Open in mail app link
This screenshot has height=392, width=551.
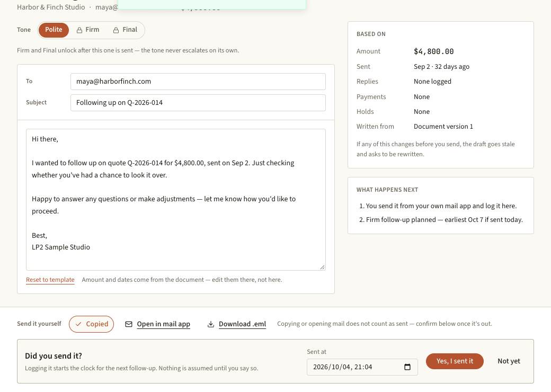(x=163, y=324)
